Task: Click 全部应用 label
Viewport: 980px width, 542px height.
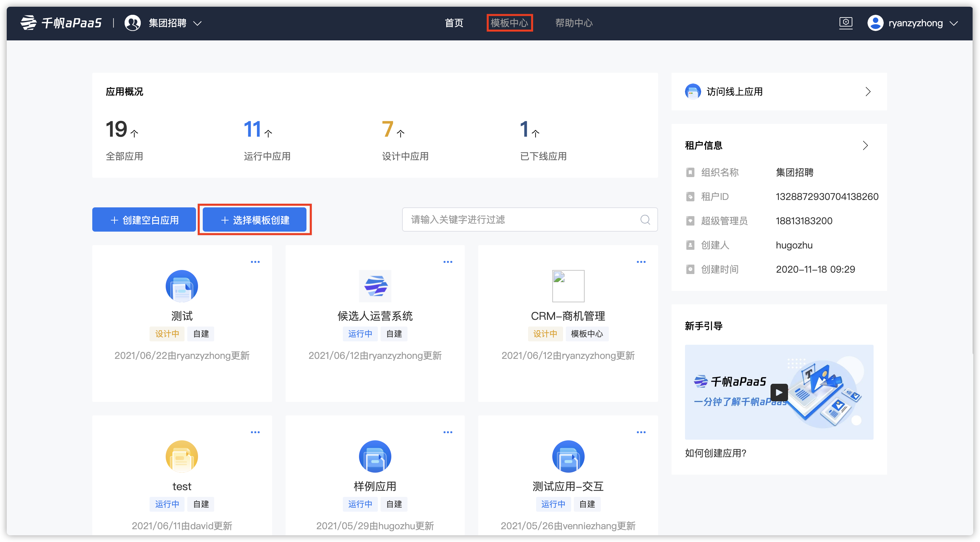Action: pos(124,156)
